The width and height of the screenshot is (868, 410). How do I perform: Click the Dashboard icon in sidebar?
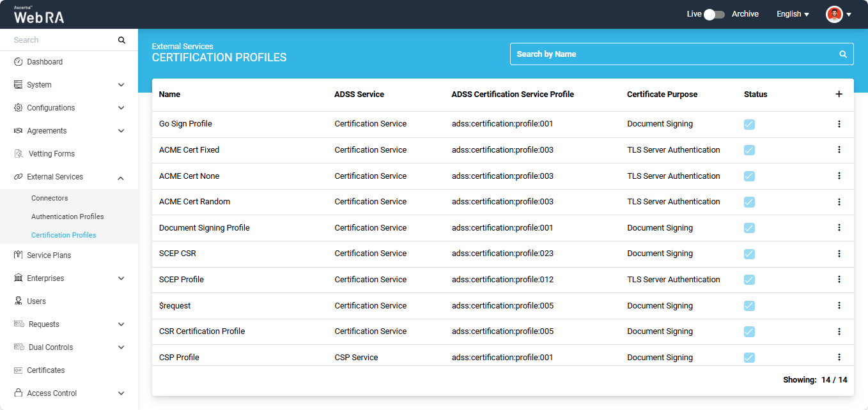click(x=19, y=62)
